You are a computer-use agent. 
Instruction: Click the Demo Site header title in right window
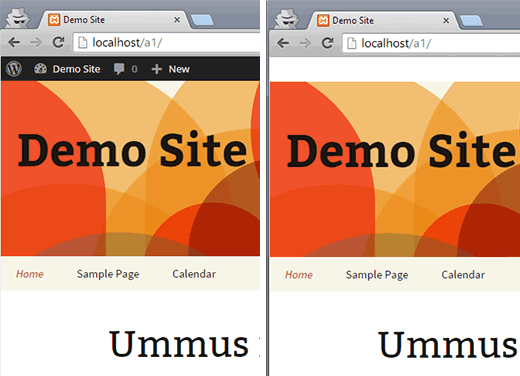(401, 150)
